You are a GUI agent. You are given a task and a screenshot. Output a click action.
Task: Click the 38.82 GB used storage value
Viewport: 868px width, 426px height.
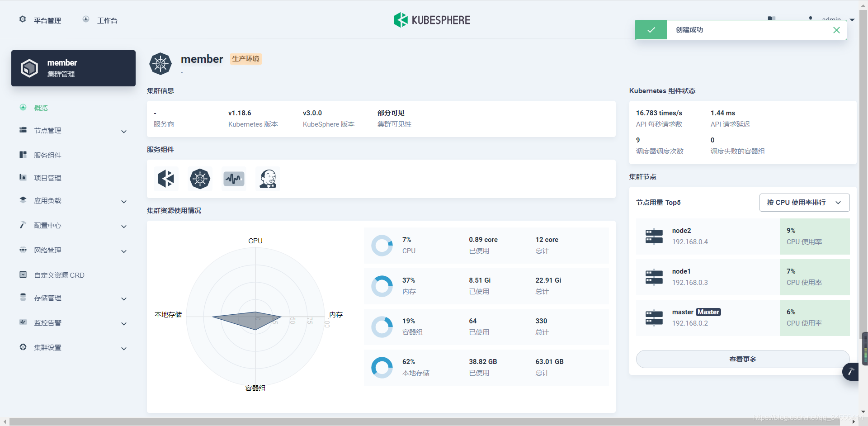click(x=483, y=362)
